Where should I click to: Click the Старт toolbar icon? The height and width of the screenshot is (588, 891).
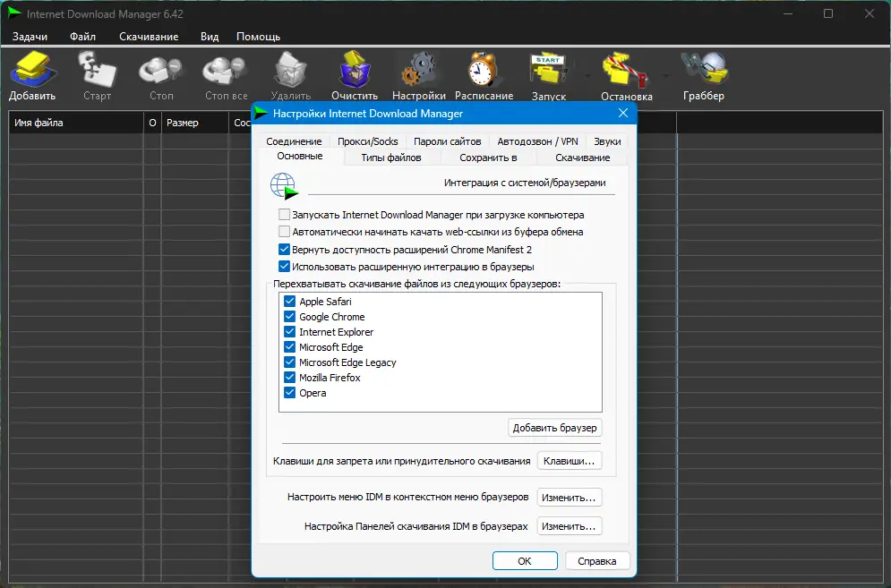point(98,69)
